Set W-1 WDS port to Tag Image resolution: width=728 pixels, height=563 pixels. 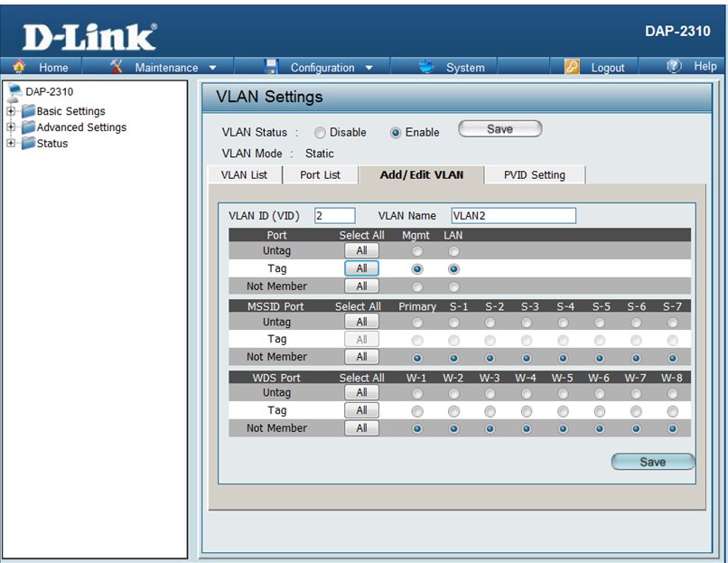[417, 411]
